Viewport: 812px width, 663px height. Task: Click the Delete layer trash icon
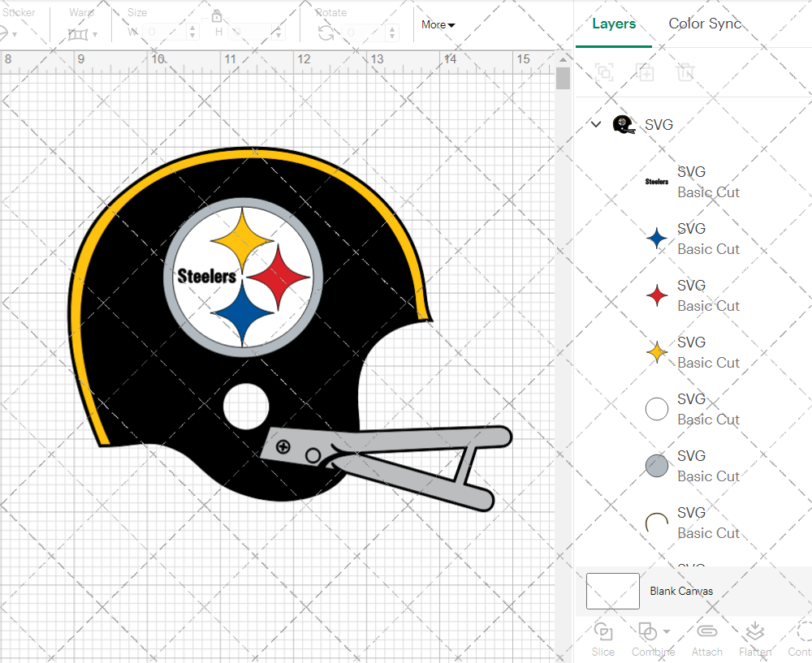(685, 72)
